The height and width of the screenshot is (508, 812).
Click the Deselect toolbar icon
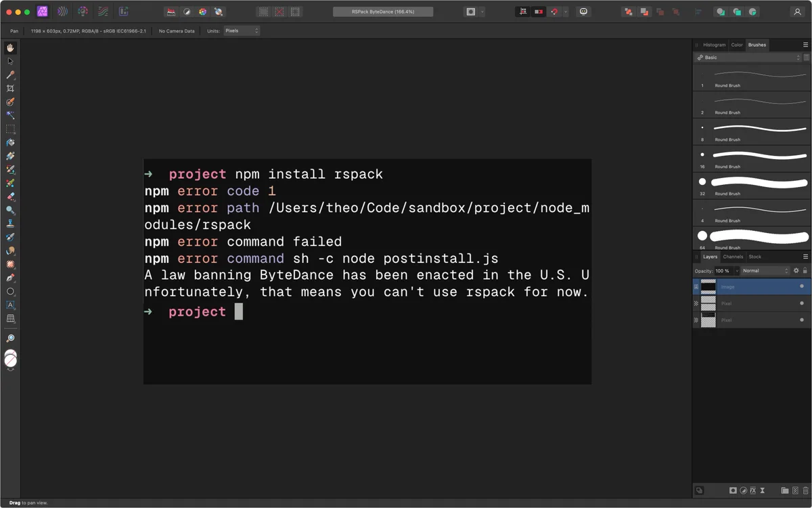279,12
